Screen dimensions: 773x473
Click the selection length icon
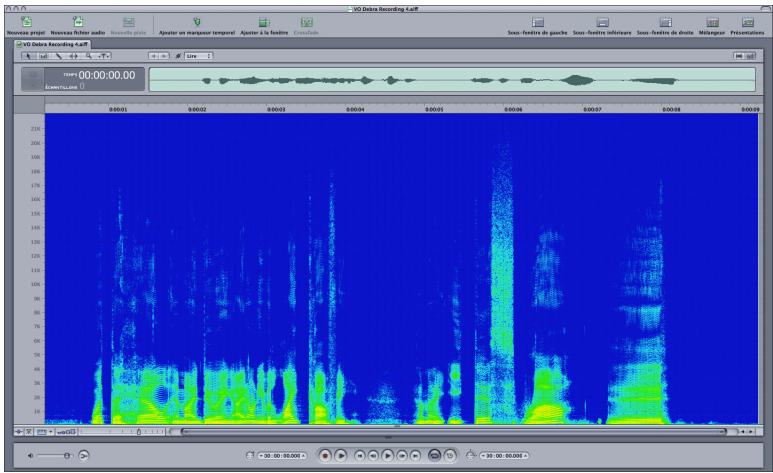point(471,456)
